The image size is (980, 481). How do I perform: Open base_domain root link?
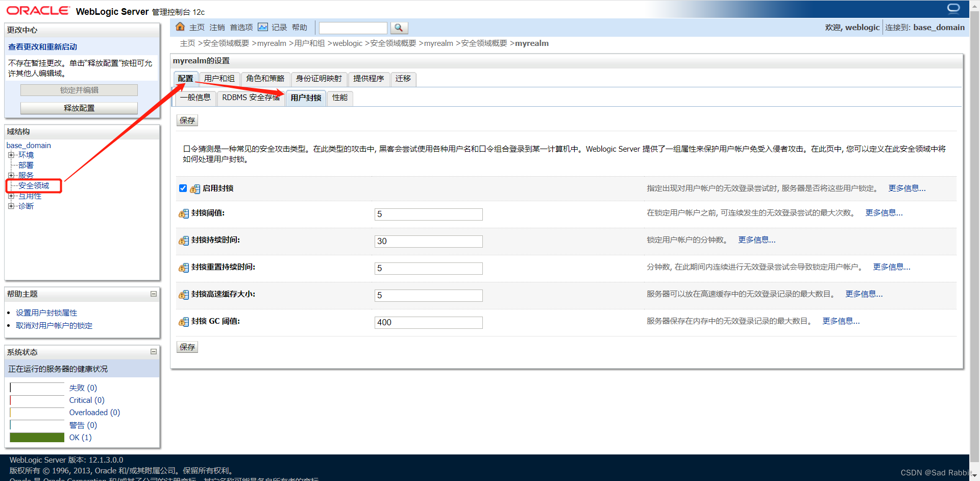(29, 145)
